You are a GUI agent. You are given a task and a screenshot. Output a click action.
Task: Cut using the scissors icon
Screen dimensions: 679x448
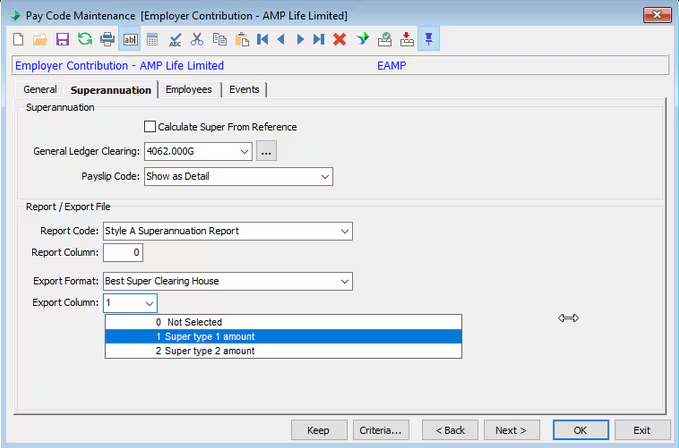click(x=197, y=39)
